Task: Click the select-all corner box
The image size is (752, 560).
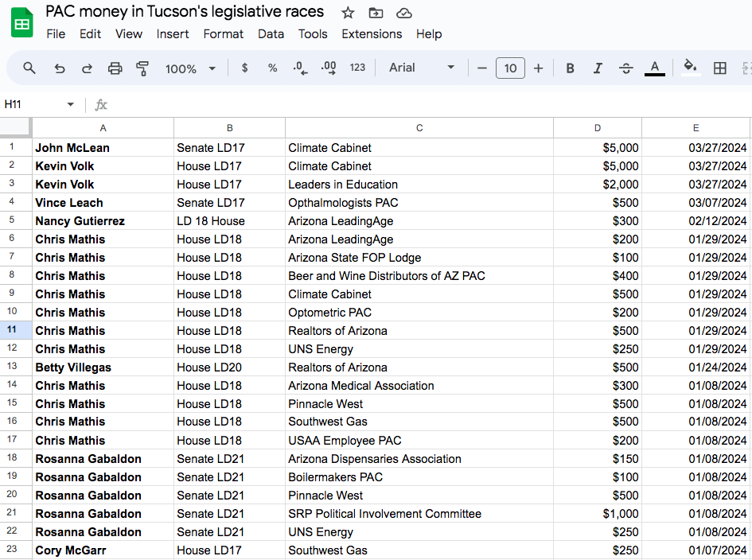Action: point(15,127)
